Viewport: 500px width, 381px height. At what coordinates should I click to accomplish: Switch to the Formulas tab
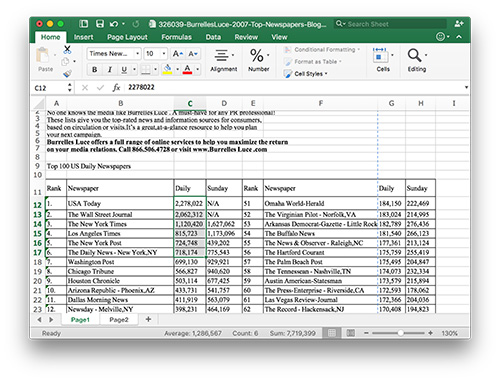point(176,37)
